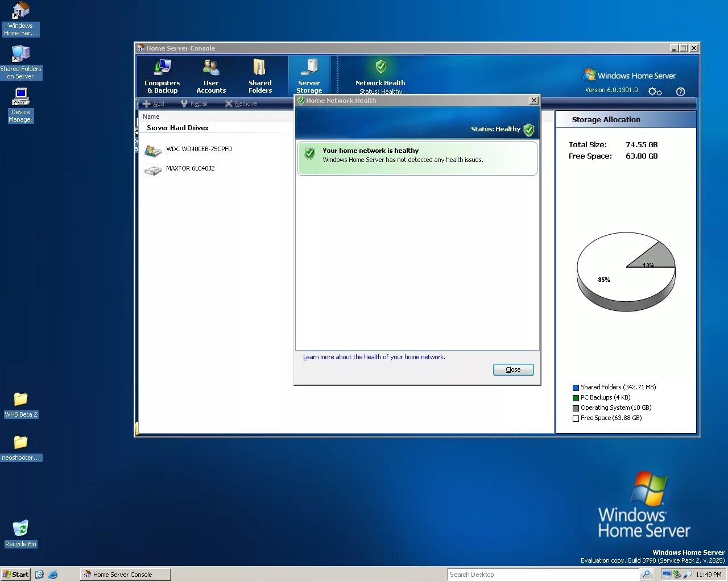Open Device Manager desktop icon

pyautogui.click(x=20, y=105)
